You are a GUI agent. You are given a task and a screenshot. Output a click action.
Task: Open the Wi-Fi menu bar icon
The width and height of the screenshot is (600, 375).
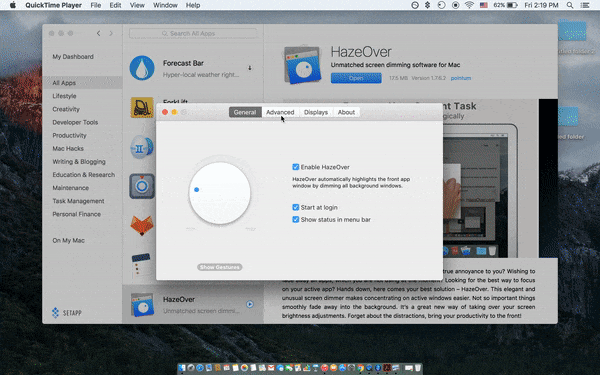pyautogui.click(x=469, y=5)
